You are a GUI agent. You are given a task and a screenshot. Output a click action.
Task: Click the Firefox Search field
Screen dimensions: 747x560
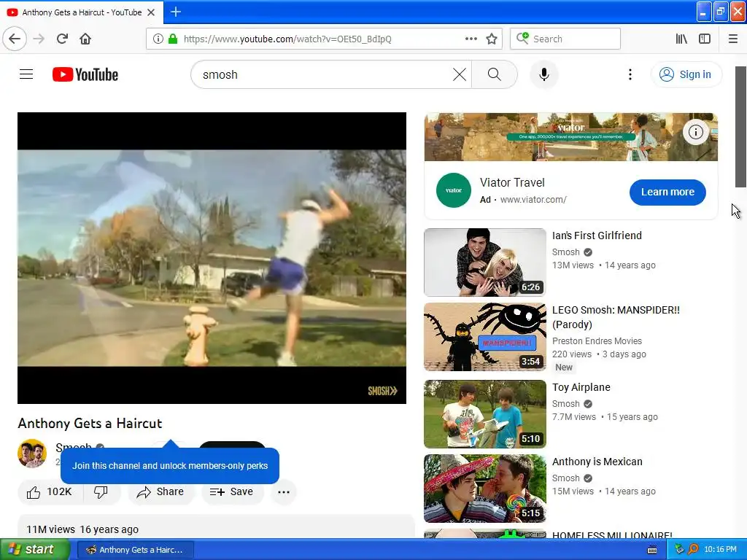[565, 39]
